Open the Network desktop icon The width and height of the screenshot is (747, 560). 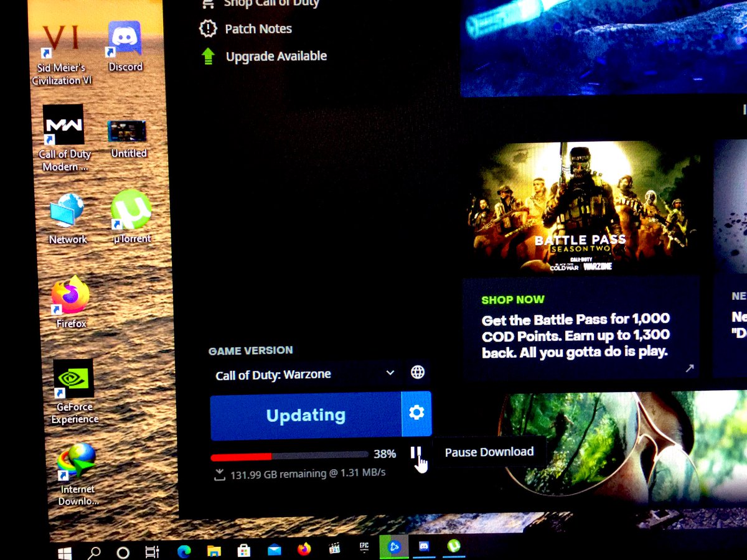(67, 218)
